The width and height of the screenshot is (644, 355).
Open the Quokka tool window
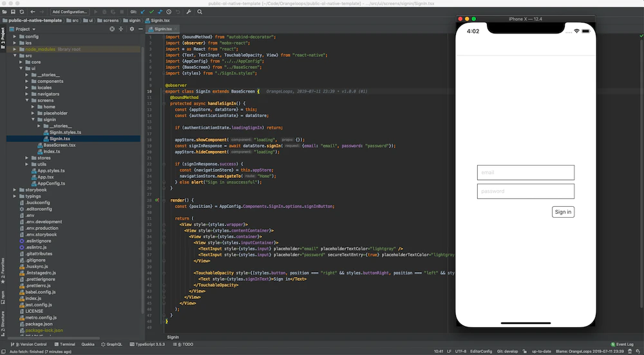[88, 344]
